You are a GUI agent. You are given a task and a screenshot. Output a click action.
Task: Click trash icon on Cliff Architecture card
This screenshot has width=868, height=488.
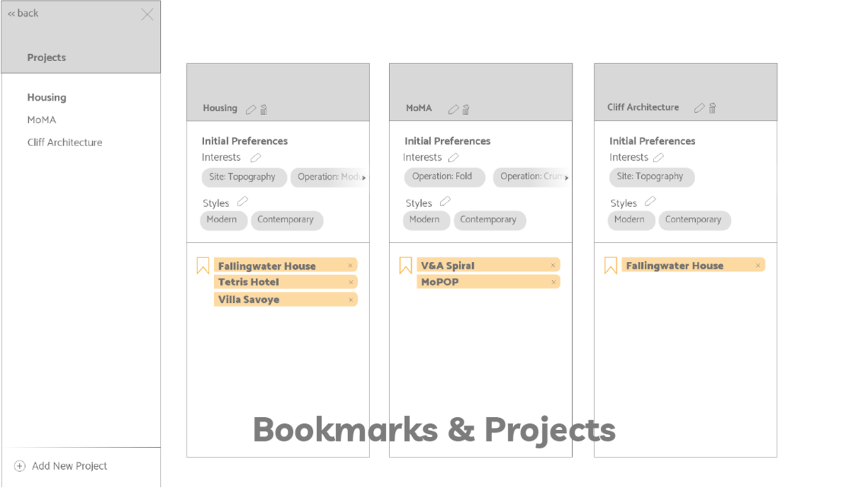[712, 108]
